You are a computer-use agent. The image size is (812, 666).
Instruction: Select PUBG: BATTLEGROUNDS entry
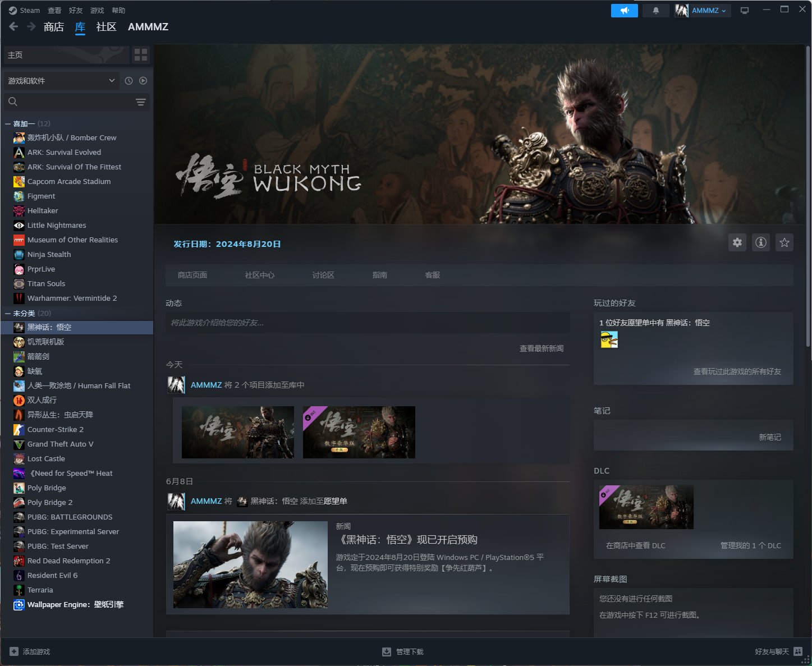[x=77, y=517]
